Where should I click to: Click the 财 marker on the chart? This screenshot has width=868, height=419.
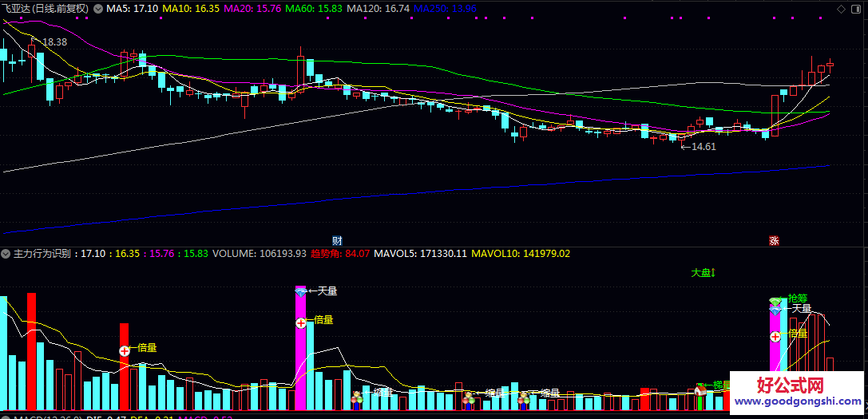[337, 241]
